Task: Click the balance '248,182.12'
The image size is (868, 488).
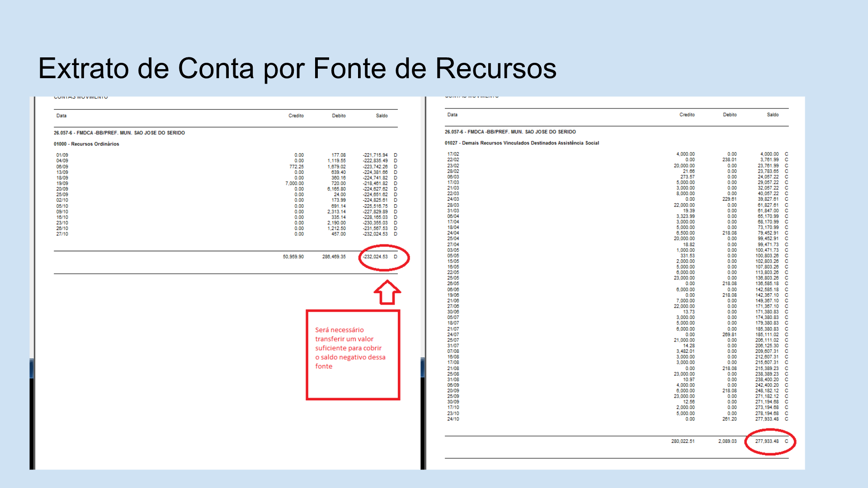Action: 767,391
